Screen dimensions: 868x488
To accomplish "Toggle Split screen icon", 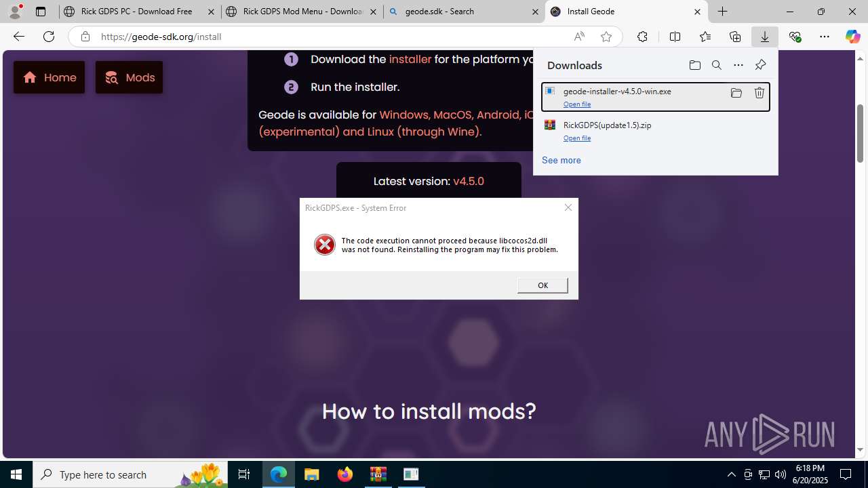I will pos(675,37).
